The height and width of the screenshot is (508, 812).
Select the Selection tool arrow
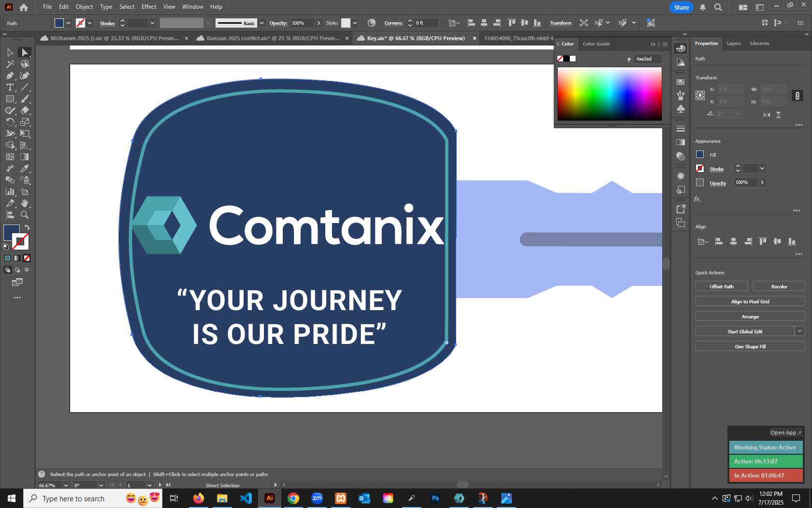point(10,52)
